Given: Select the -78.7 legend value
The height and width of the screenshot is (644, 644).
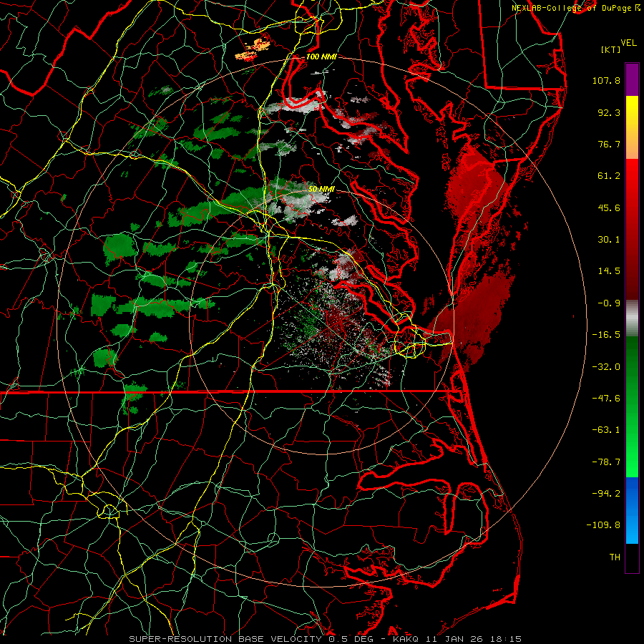Looking at the screenshot, I should pyautogui.click(x=606, y=462).
